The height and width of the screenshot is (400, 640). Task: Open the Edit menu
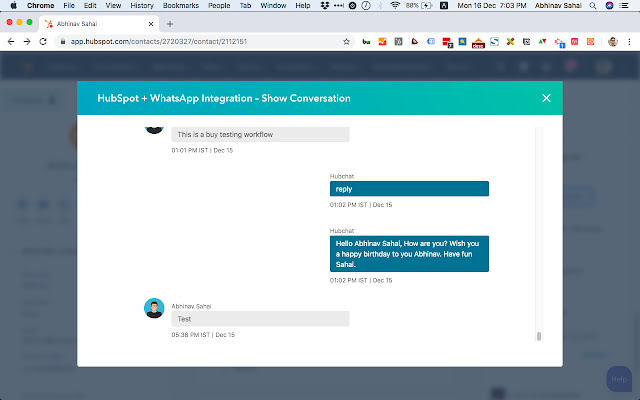pyautogui.click(x=90, y=5)
